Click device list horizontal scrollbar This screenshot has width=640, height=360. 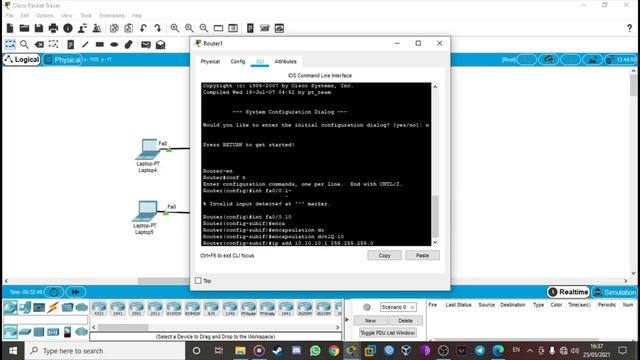click(123, 327)
